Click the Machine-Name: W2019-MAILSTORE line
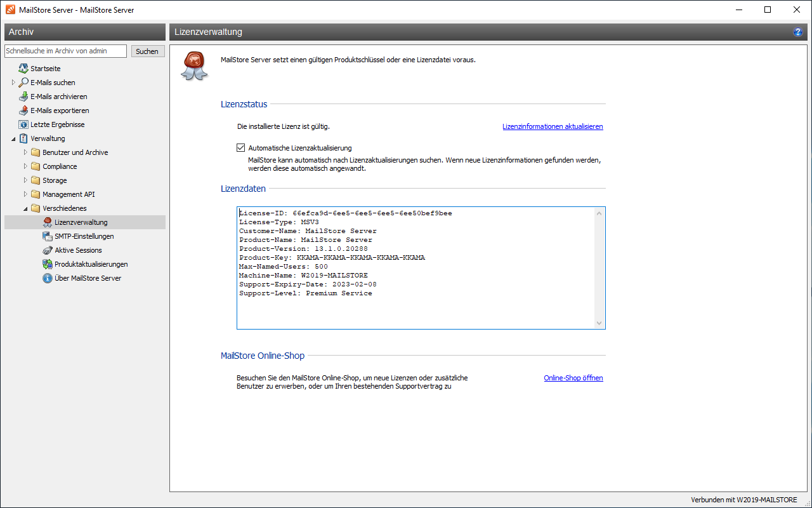Viewport: 812px width, 508px height. click(x=303, y=276)
